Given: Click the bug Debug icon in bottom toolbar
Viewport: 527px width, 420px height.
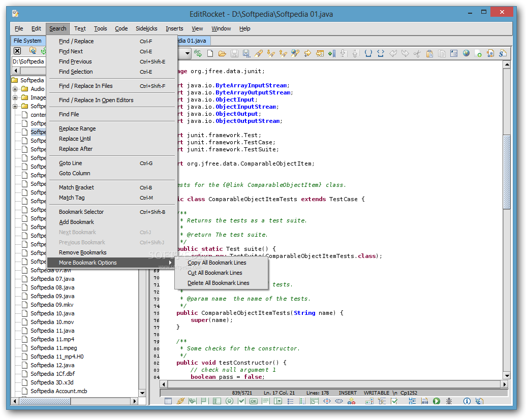Looking at the screenshot, I should (449, 401).
